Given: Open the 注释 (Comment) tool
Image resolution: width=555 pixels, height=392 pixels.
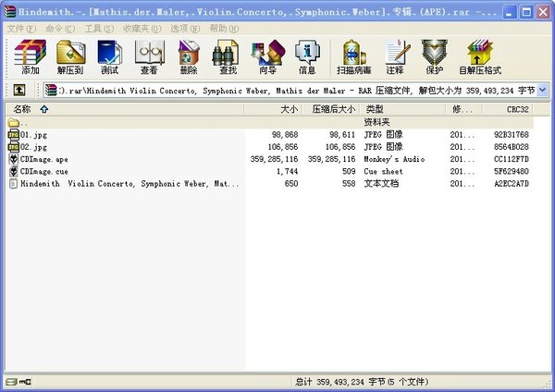Looking at the screenshot, I should point(396,56).
